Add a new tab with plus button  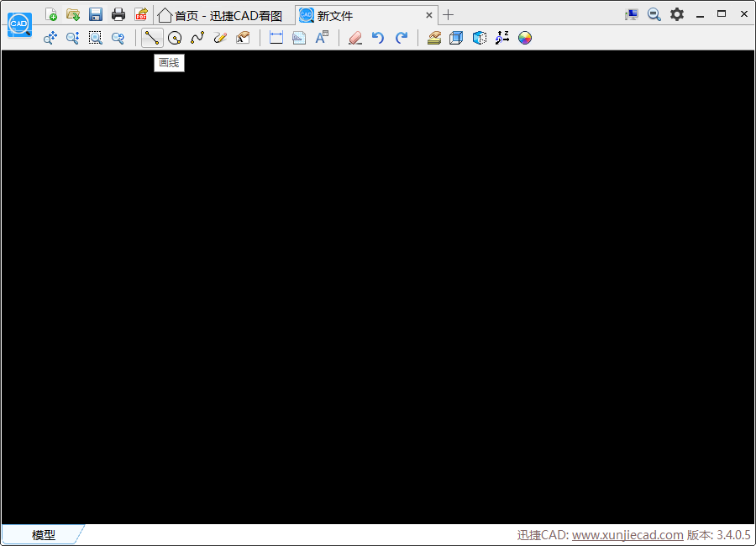point(449,15)
